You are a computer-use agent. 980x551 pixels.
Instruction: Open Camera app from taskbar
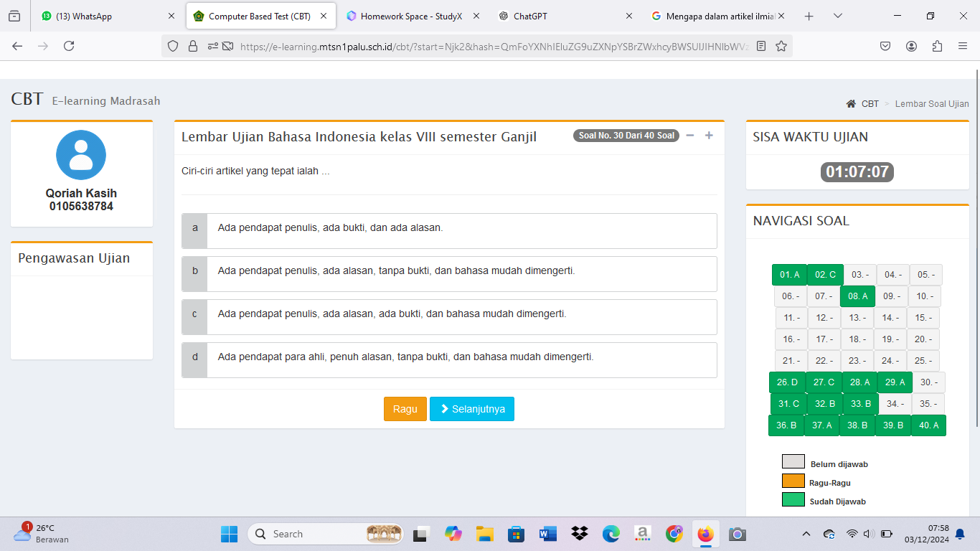pos(737,534)
